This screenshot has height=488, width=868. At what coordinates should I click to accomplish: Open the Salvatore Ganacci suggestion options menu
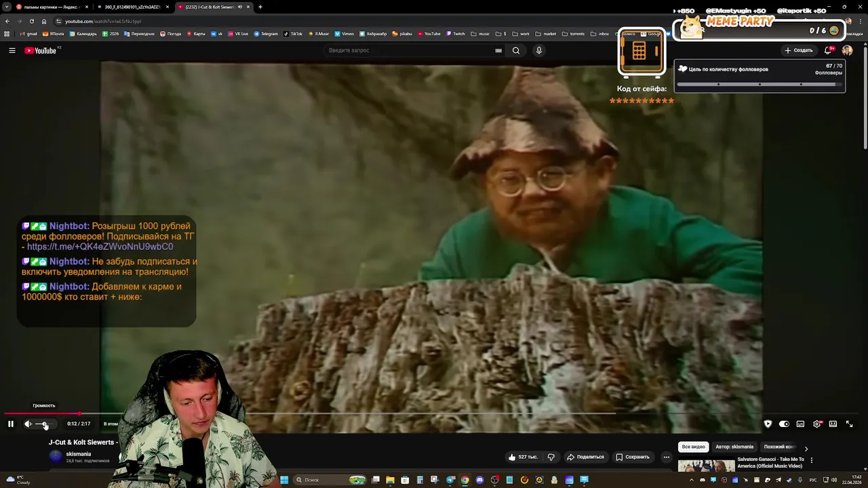[x=812, y=460]
